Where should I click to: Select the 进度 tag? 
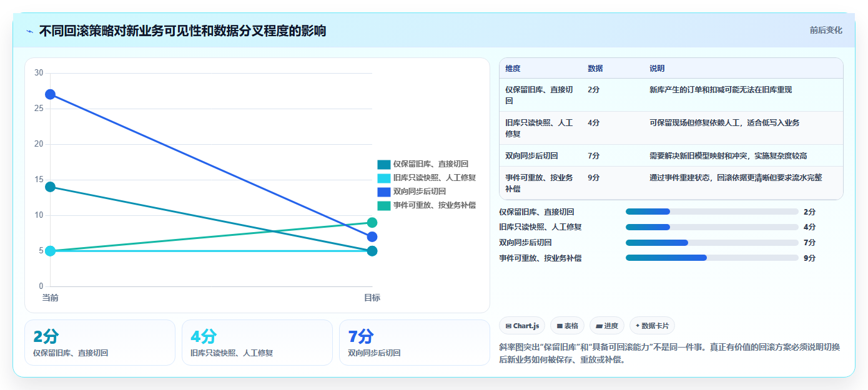607,326
